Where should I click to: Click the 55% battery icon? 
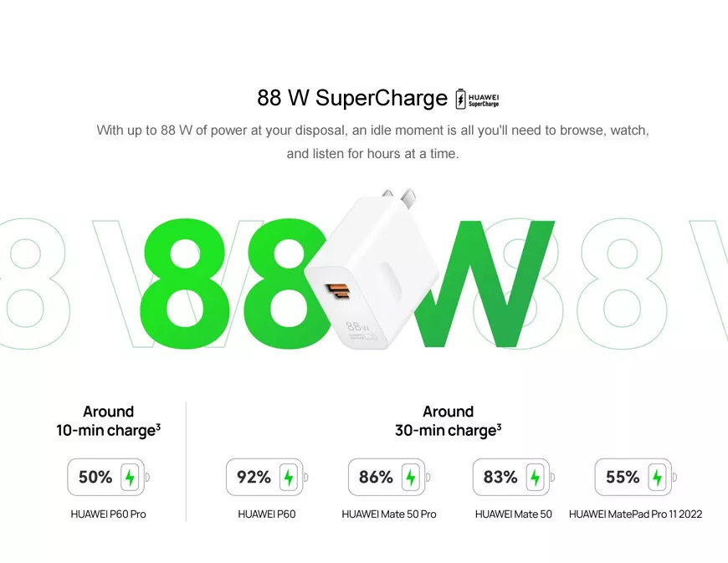tap(636, 477)
